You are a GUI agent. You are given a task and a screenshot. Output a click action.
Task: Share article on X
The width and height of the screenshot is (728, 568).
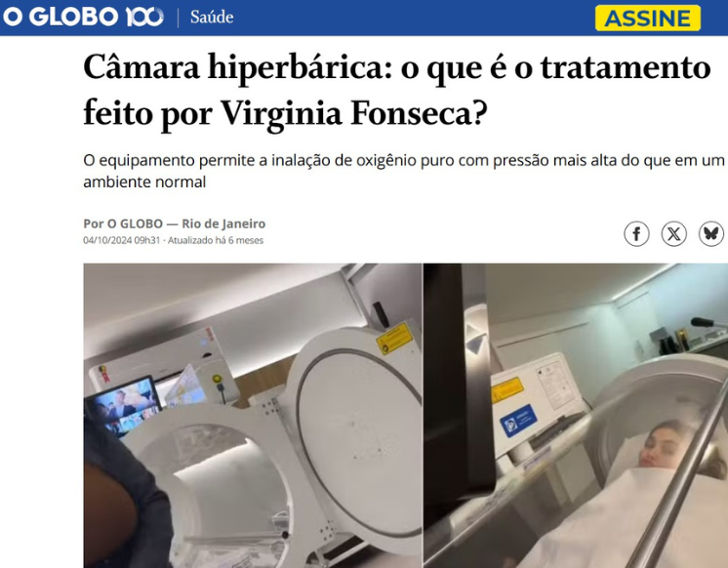(673, 233)
